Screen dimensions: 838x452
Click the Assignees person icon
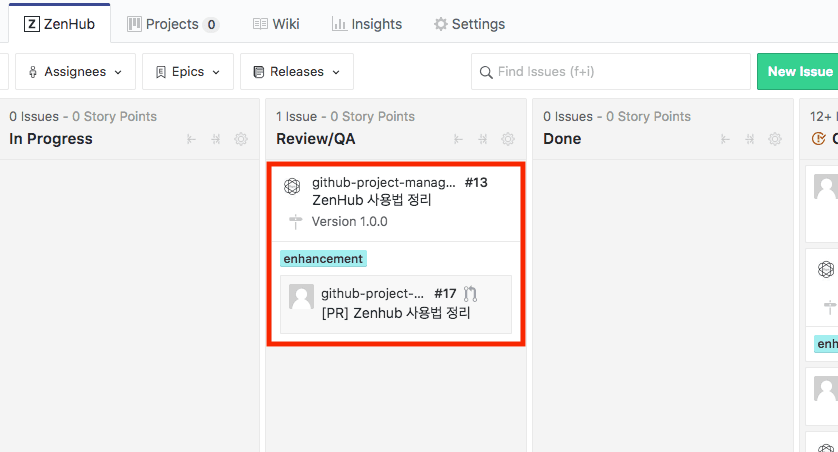(33, 72)
